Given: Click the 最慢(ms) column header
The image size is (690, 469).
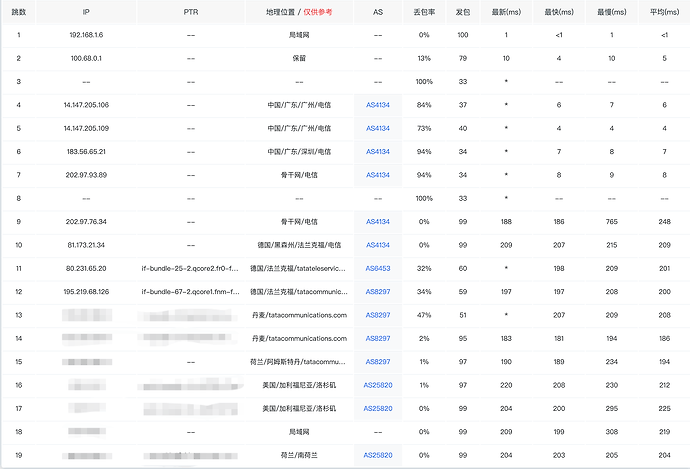Looking at the screenshot, I should (x=612, y=12).
